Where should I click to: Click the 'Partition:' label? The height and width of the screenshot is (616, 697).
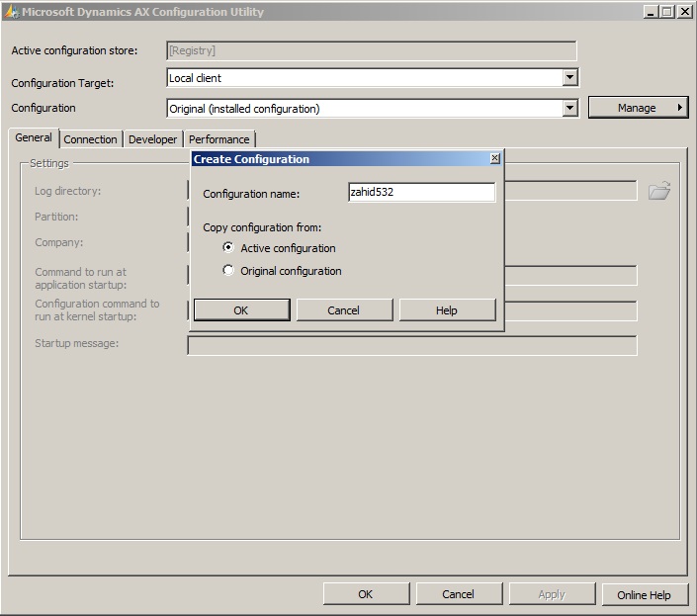(56, 217)
